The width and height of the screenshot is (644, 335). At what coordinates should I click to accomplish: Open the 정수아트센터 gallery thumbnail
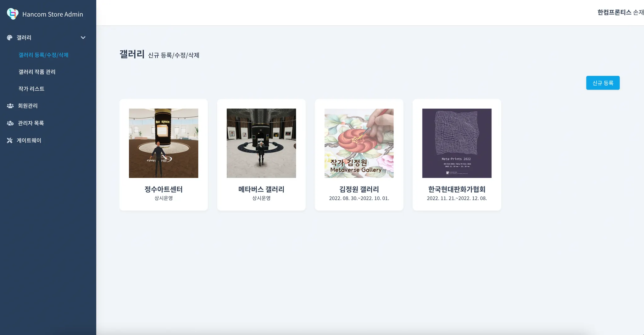click(164, 143)
